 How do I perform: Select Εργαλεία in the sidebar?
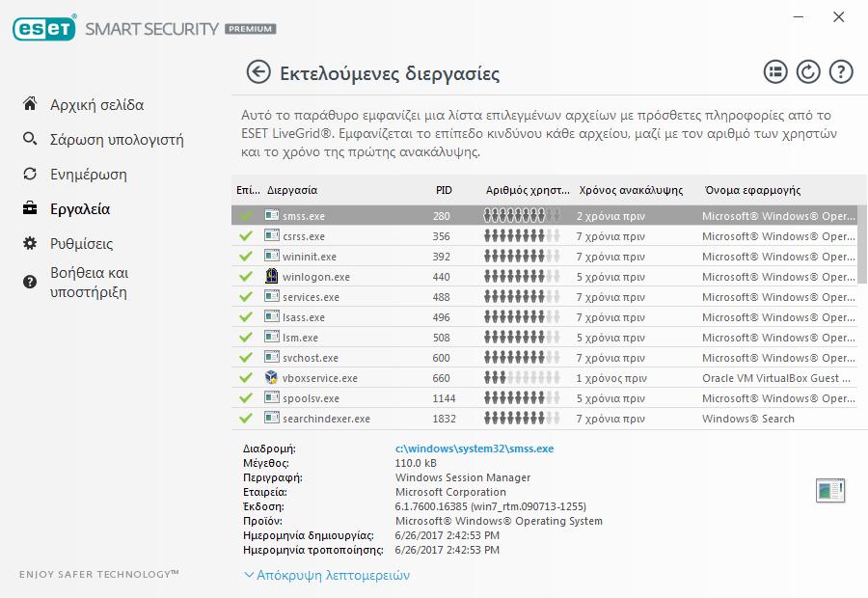coord(80,208)
